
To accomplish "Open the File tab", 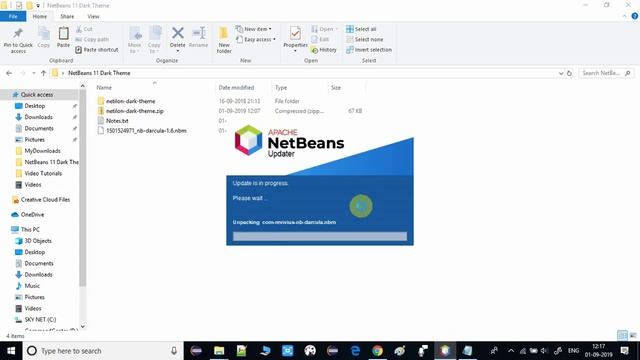I will [x=13, y=16].
